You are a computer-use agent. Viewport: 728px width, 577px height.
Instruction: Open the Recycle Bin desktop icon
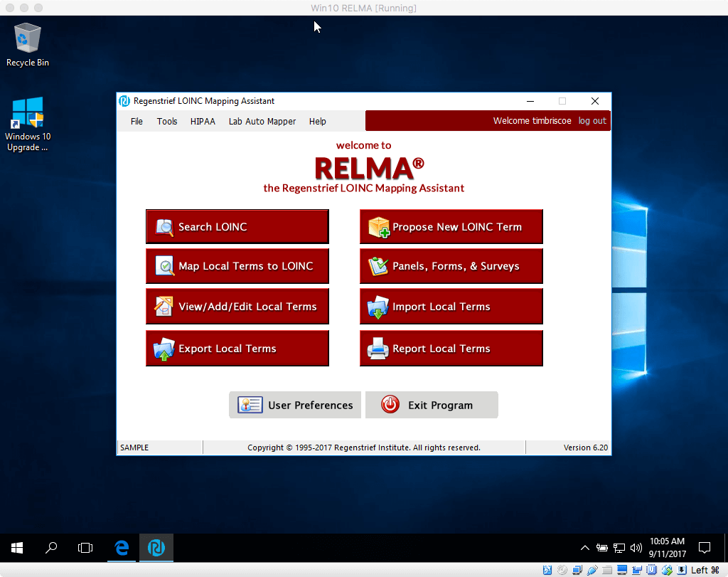point(28,45)
